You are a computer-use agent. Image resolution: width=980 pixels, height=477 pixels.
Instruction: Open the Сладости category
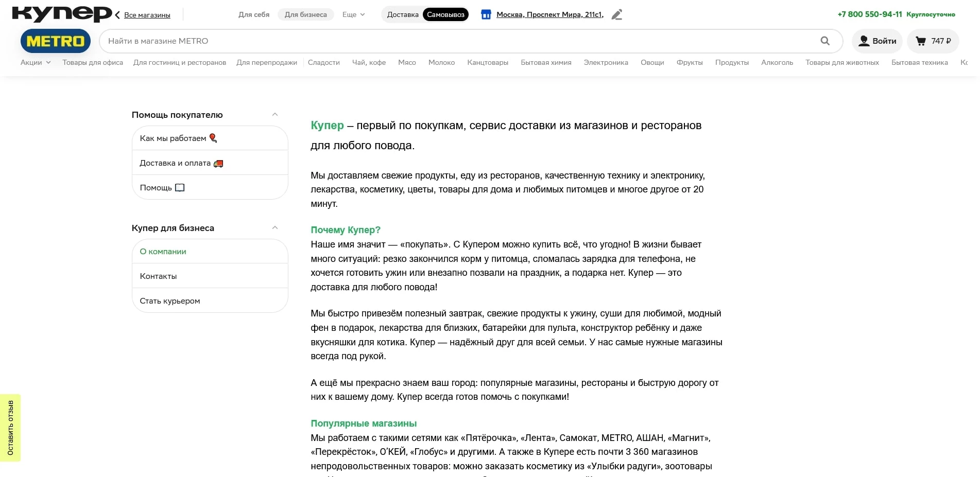(x=324, y=62)
